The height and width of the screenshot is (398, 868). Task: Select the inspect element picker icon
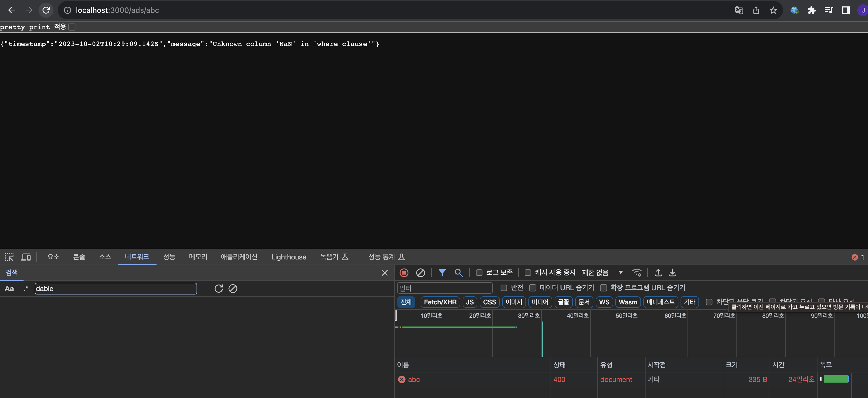coord(9,257)
